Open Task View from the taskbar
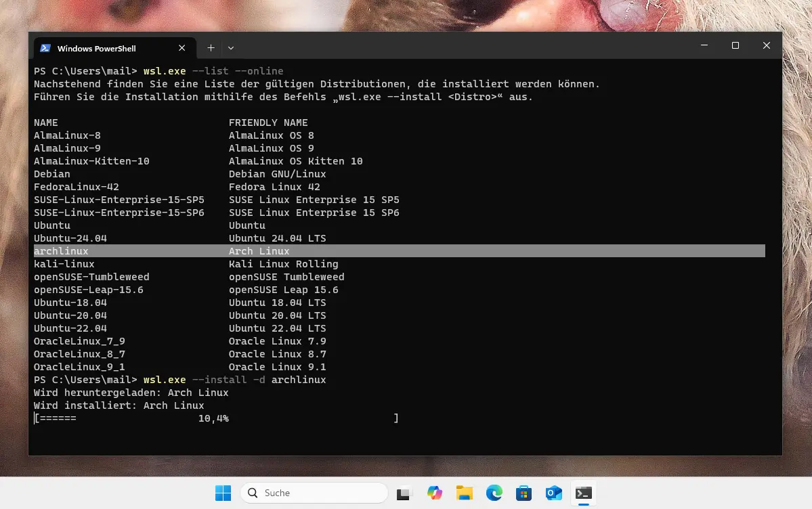The height and width of the screenshot is (509, 812). point(404,493)
